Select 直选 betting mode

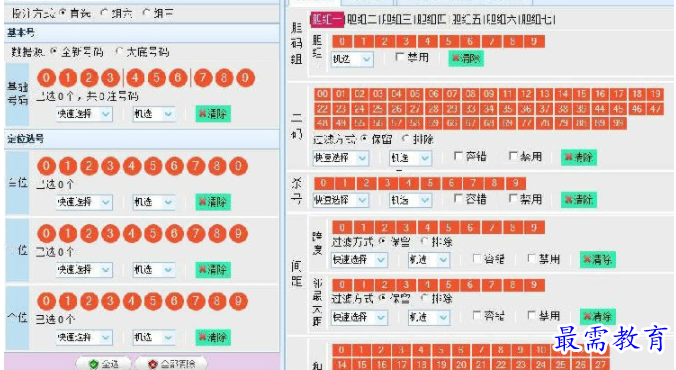(x=63, y=13)
